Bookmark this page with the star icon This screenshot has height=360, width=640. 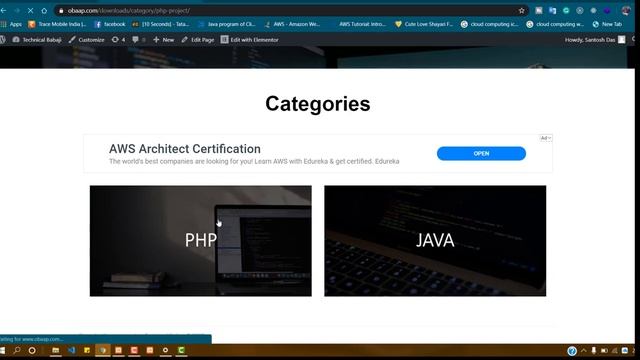(521, 11)
